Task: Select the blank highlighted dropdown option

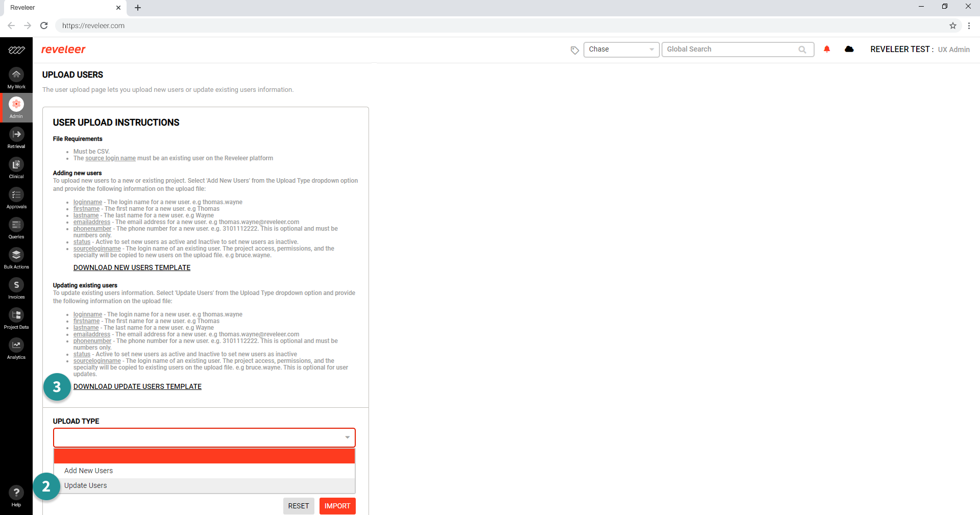Action: pos(204,456)
